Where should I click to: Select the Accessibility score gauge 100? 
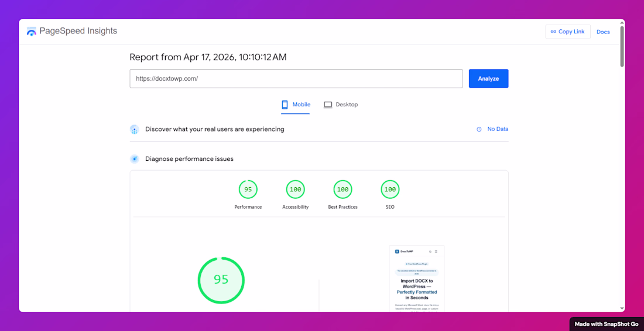[x=295, y=189]
